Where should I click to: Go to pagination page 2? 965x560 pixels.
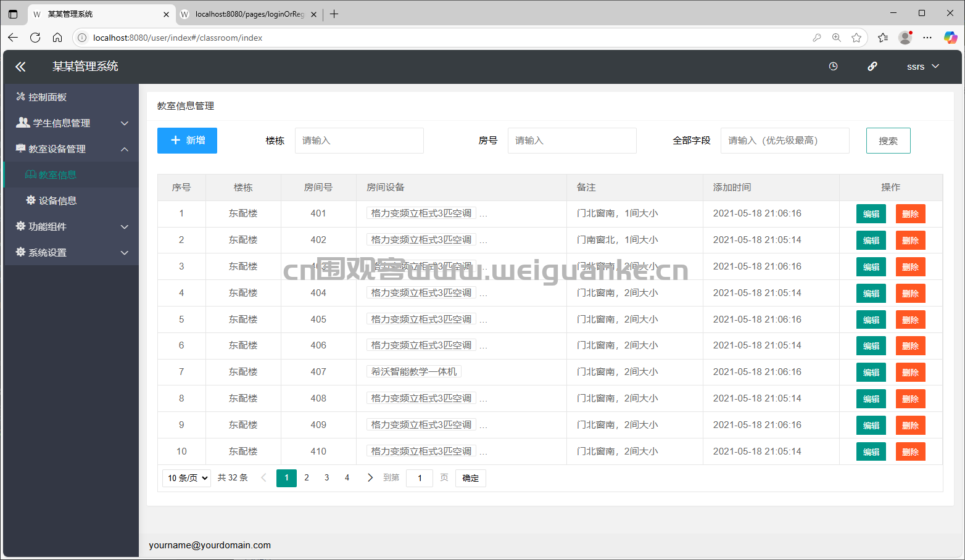click(307, 478)
